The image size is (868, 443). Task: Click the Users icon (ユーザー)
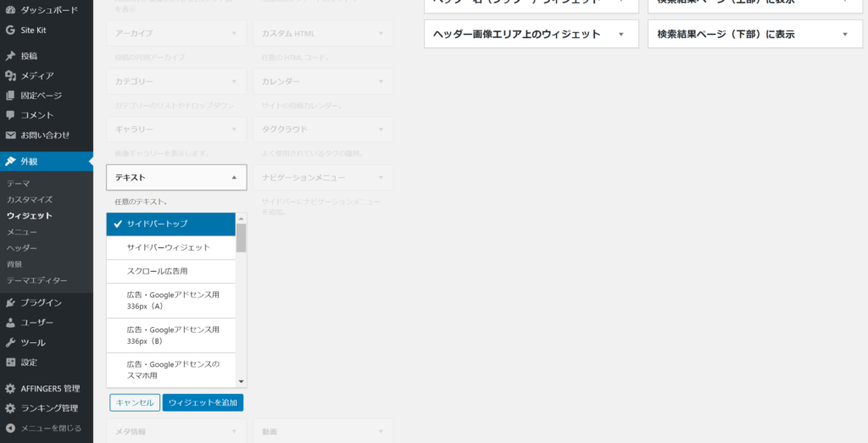click(x=10, y=323)
